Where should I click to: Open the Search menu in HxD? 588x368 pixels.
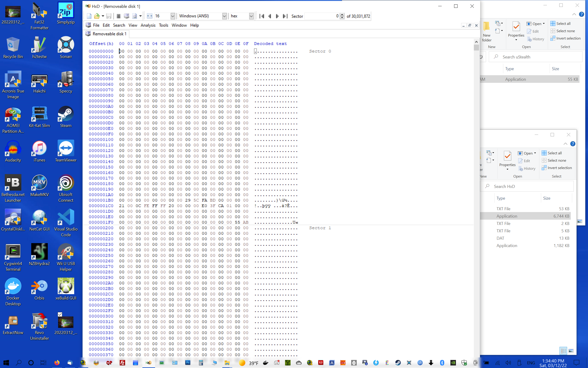pos(119,25)
